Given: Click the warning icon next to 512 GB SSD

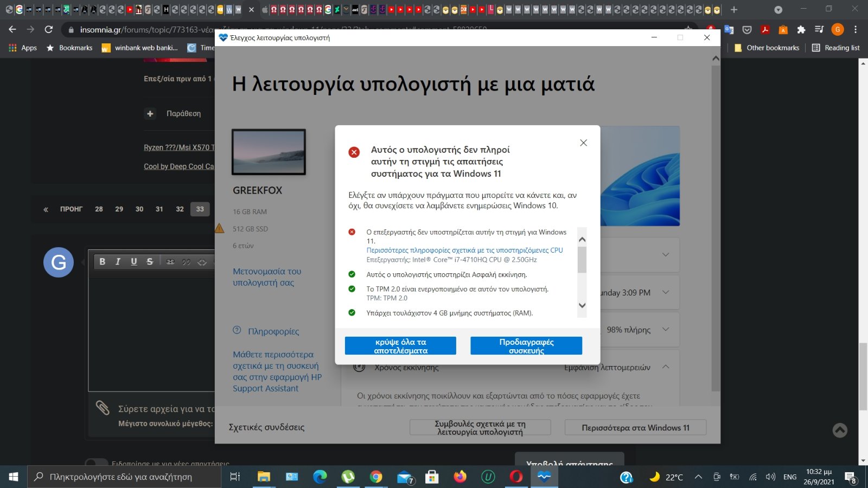Looking at the screenshot, I should point(219,228).
